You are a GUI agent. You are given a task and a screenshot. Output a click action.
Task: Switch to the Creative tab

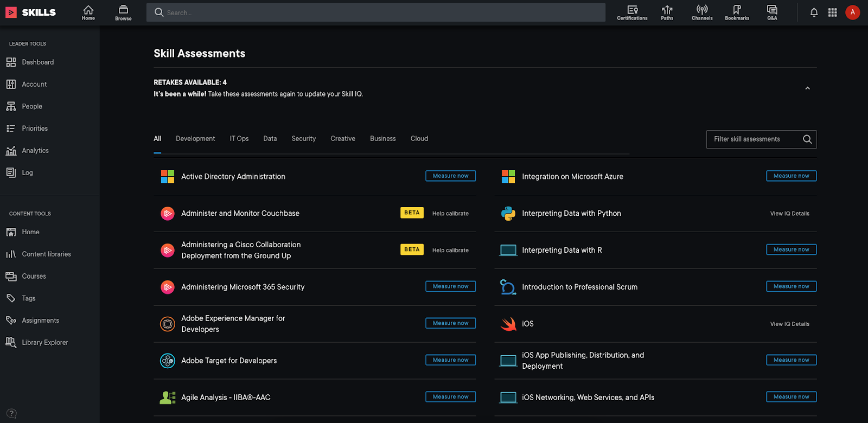(x=343, y=139)
